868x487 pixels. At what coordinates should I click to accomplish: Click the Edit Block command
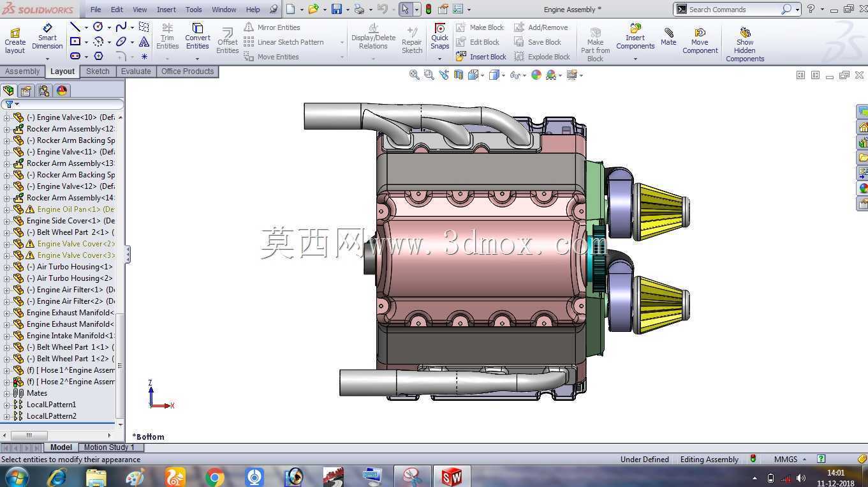coord(478,42)
